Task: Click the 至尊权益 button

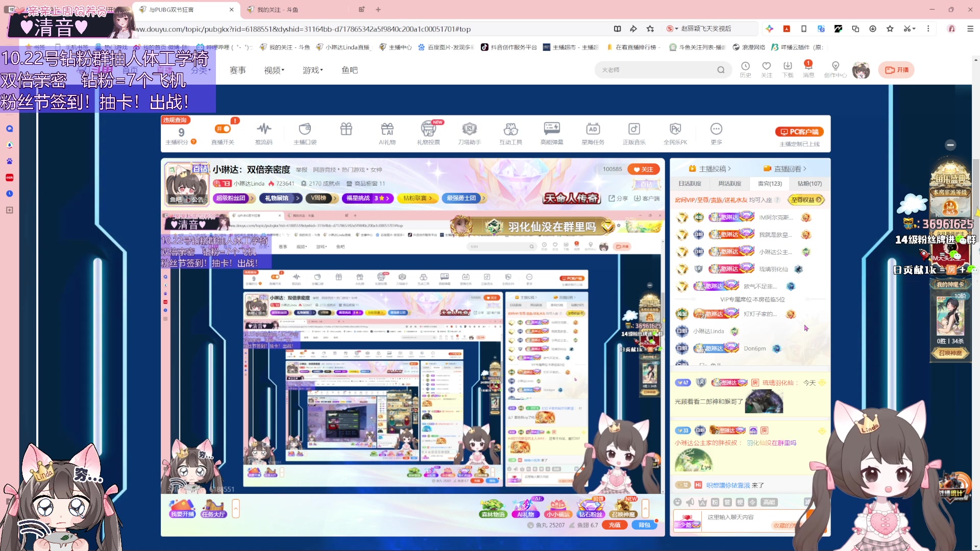Action: click(x=806, y=200)
